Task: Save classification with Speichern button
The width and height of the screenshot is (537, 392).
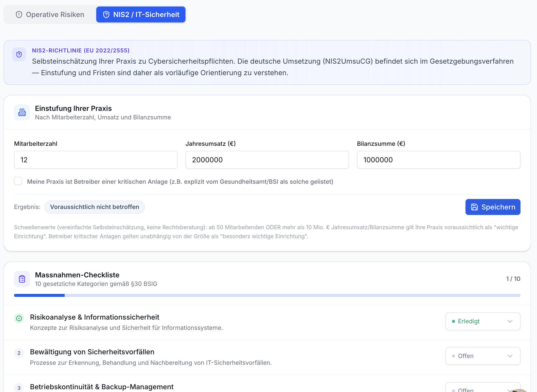Action: (x=493, y=207)
